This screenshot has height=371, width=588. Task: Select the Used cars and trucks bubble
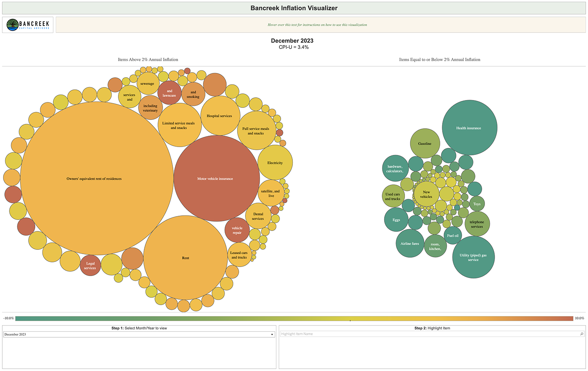pyautogui.click(x=394, y=196)
